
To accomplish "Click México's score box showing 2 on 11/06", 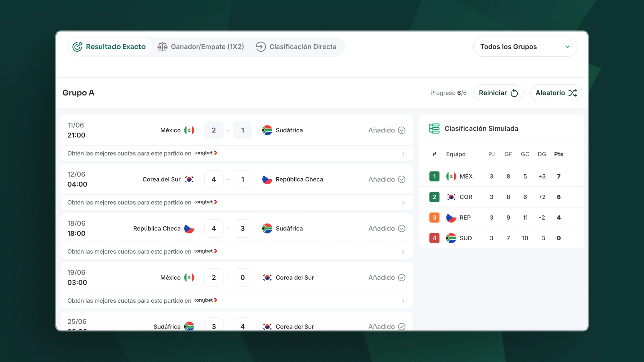I will pyautogui.click(x=214, y=130).
